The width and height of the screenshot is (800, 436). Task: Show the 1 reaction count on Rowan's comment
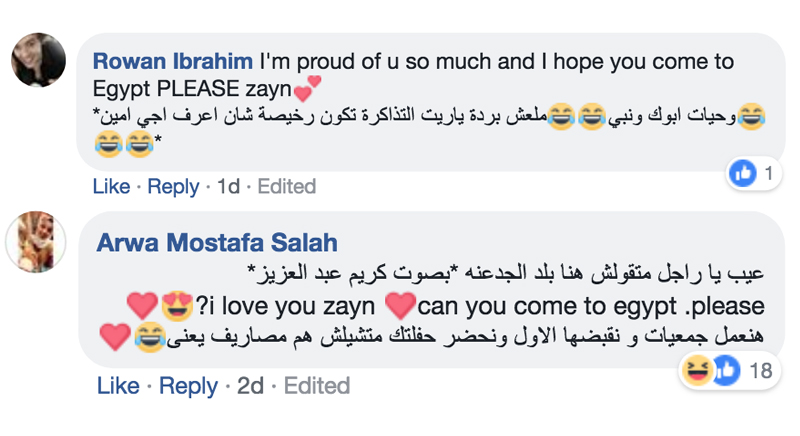[768, 174]
